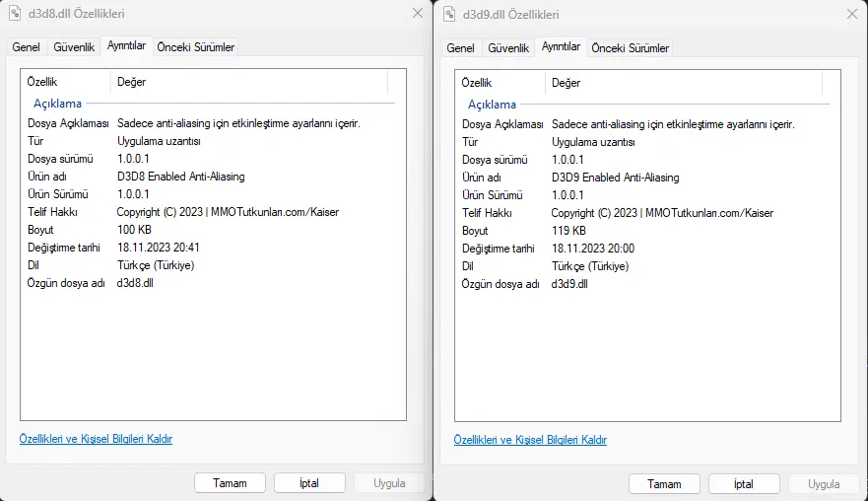Close the d3d8.dll Özellikleri window

coord(417,14)
